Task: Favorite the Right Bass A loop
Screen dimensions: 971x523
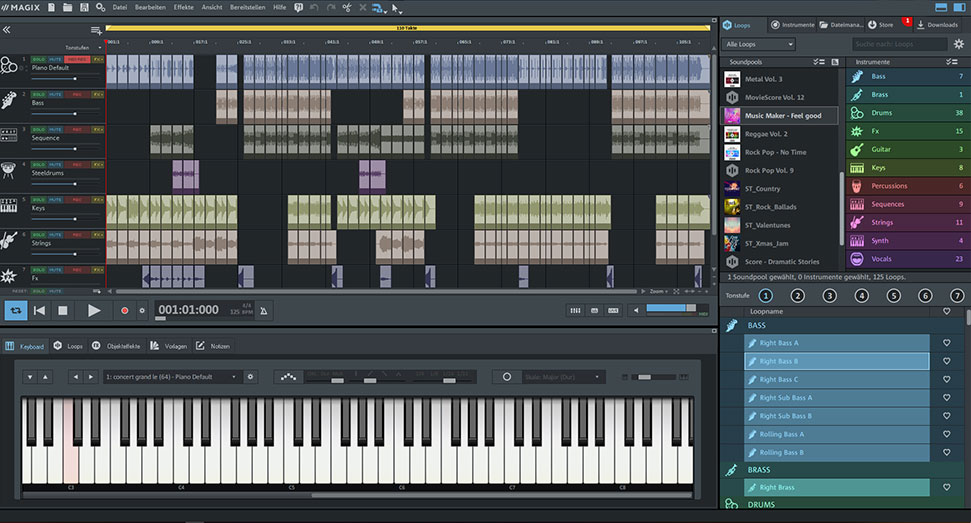Action: coord(947,343)
